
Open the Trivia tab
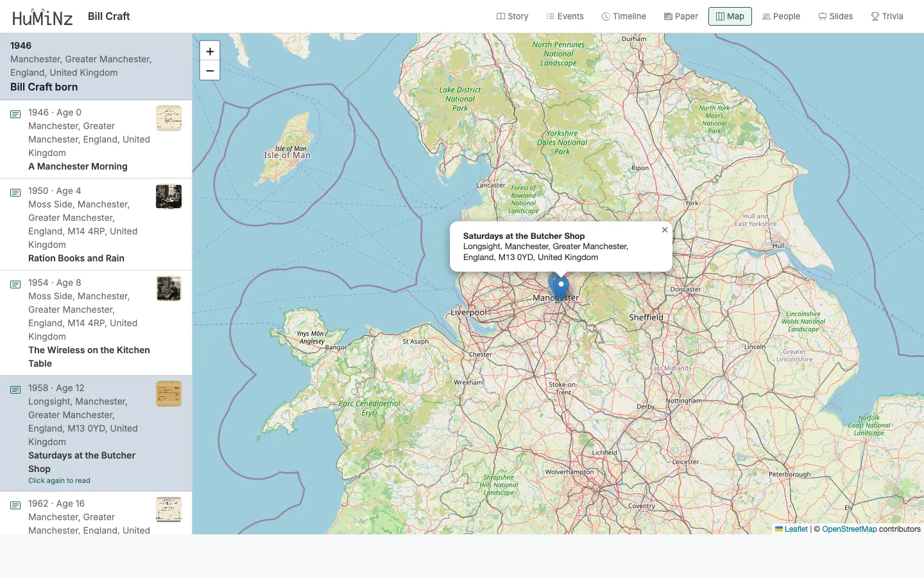click(x=887, y=17)
